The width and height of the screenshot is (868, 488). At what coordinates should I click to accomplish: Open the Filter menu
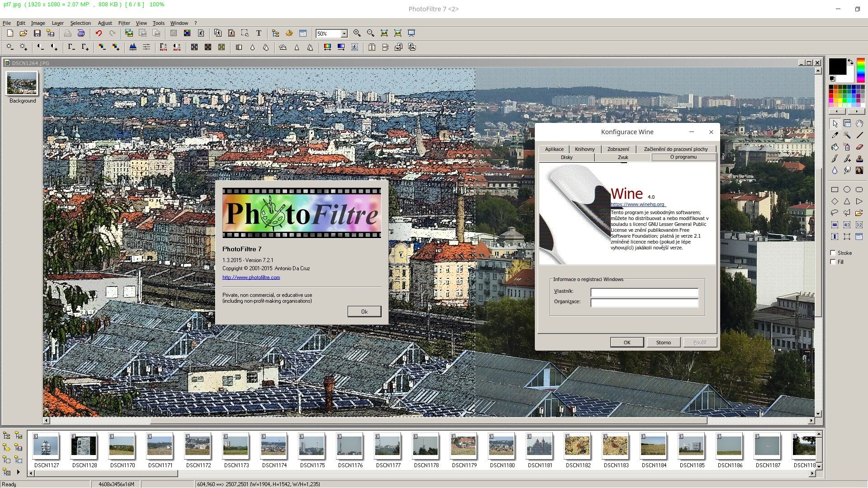point(124,23)
